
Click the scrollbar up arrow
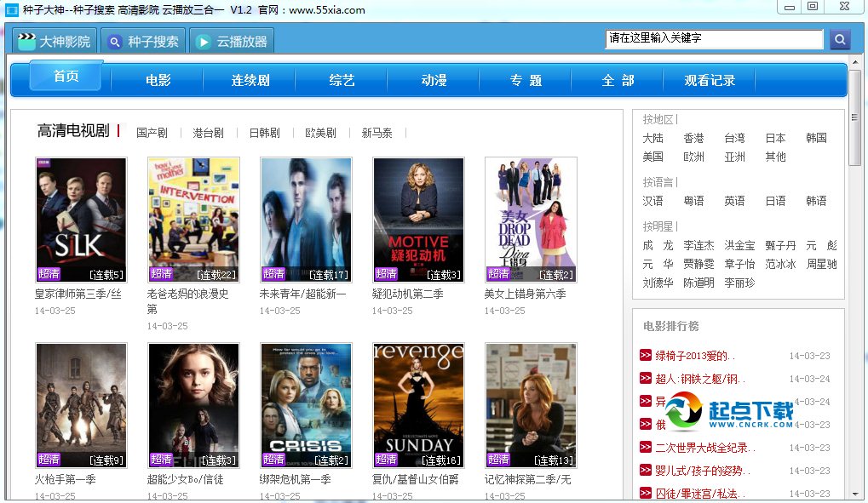[854, 62]
